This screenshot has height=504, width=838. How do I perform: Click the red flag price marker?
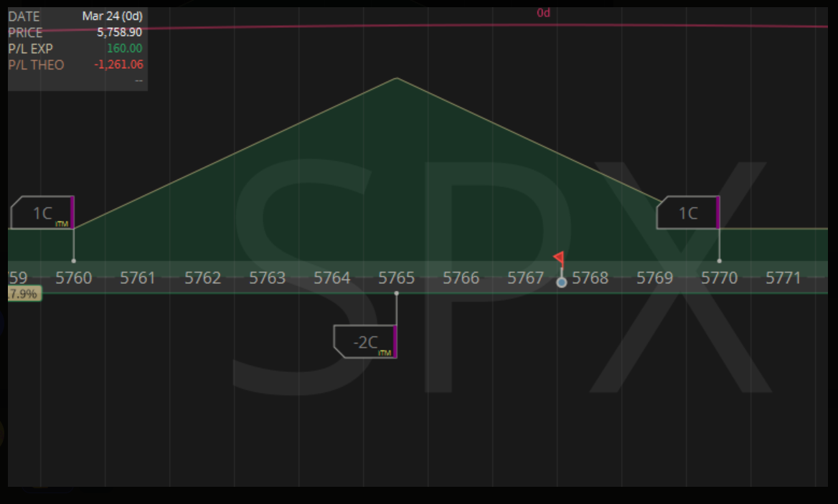pyautogui.click(x=558, y=258)
